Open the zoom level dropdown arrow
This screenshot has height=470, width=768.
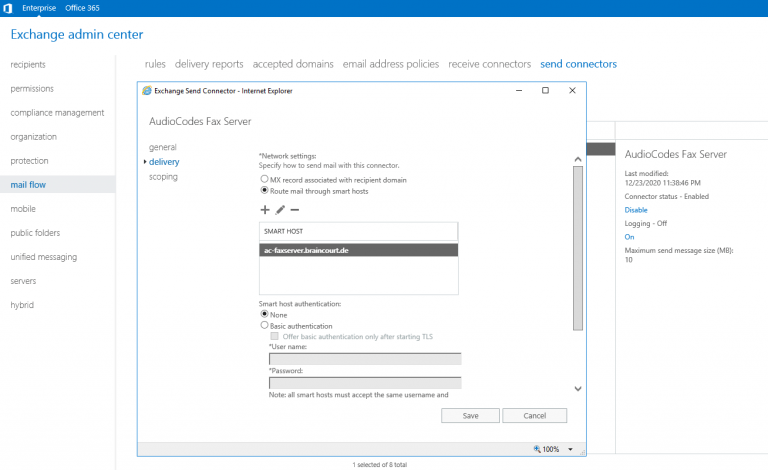click(570, 449)
